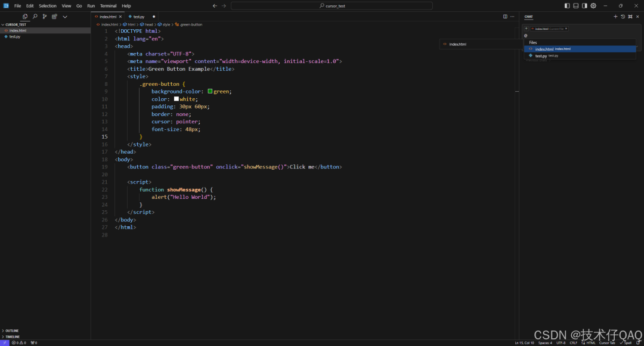Image resolution: width=644 pixels, height=346 pixels.
Task: Toggle the primary sidebar layout icon
Action: [567, 6]
